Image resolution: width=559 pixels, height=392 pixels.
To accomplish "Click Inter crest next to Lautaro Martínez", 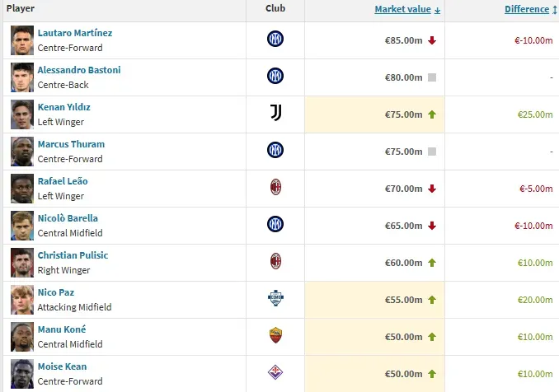I will pyautogui.click(x=275, y=39).
